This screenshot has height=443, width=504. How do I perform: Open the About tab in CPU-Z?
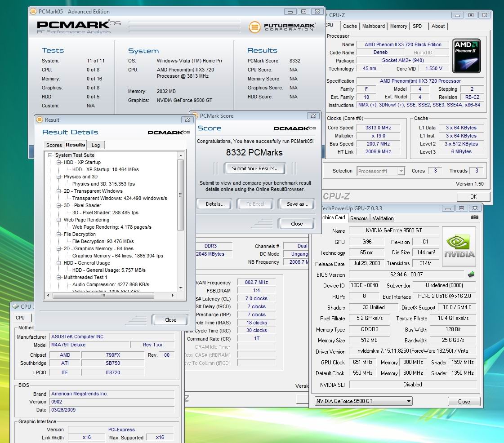pos(438,26)
